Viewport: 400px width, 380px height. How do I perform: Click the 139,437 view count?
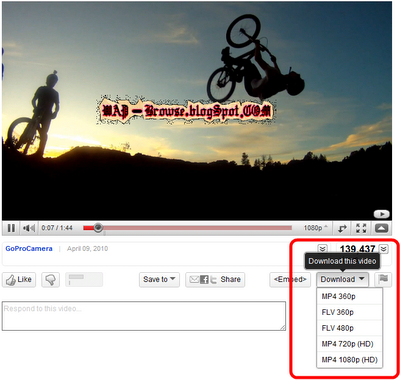(357, 249)
